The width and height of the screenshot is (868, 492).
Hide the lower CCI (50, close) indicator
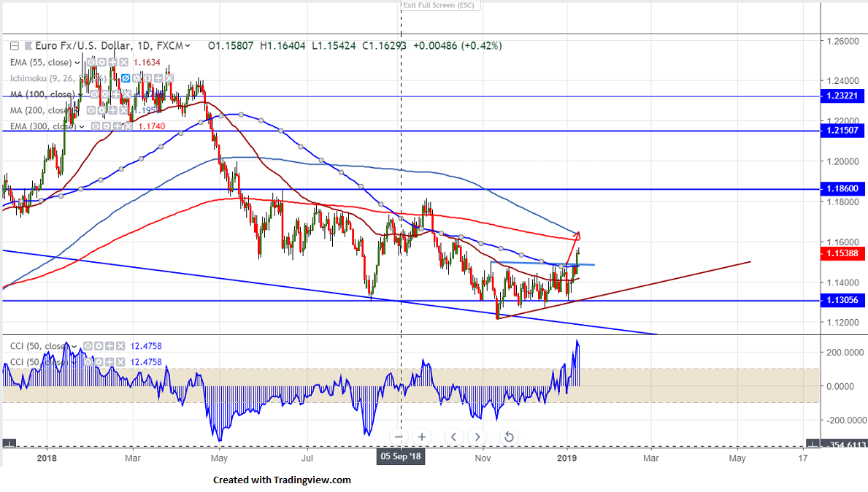88,362
